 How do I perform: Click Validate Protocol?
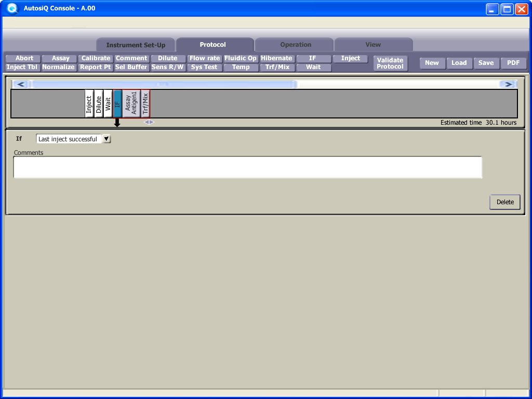(390, 63)
